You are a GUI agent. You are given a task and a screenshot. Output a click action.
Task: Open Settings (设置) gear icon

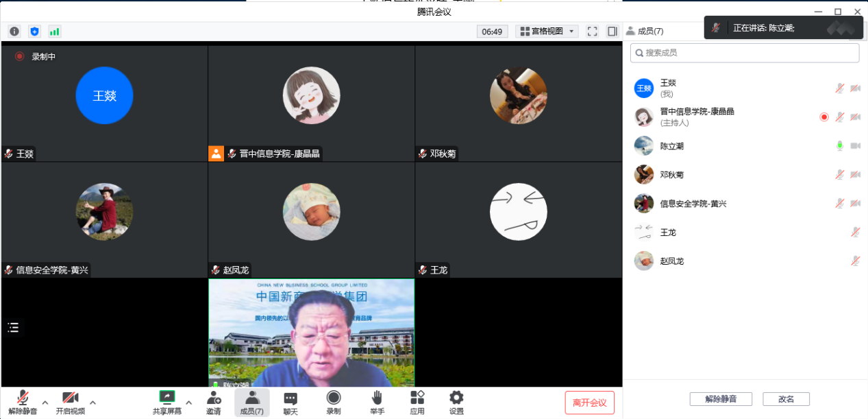click(x=456, y=403)
